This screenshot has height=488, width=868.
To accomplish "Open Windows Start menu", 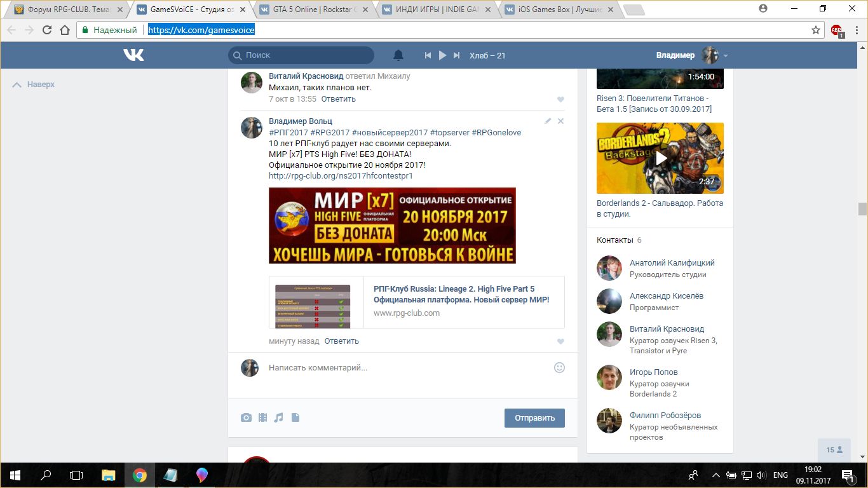I will pos(15,475).
